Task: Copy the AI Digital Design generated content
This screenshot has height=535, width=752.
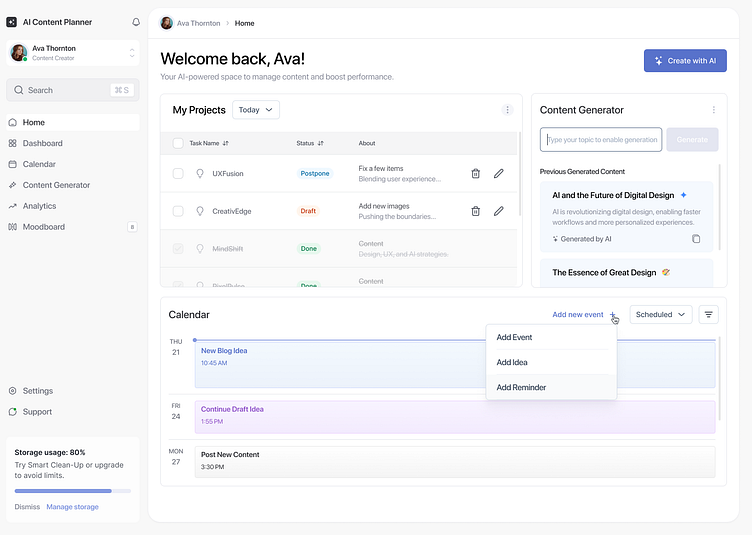Action: [x=696, y=239]
